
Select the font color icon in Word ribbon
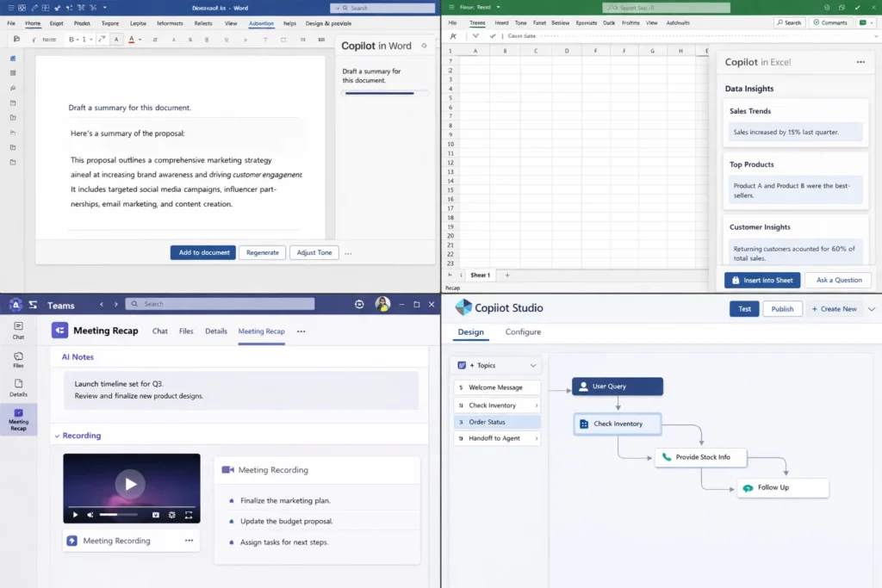coord(132,39)
